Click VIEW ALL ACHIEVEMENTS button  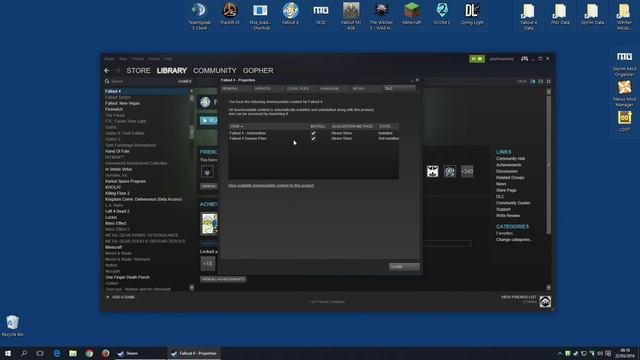[x=223, y=280]
